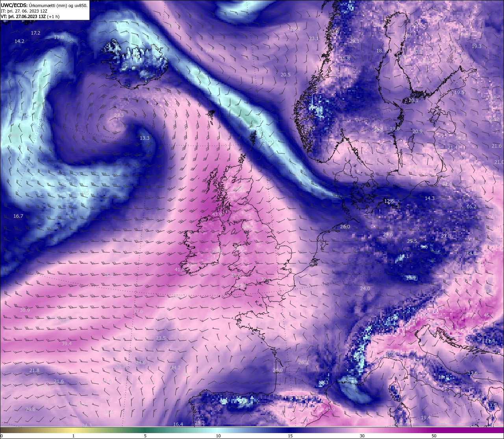
Task: Click the 25.2 value label
Action: coord(200,423)
